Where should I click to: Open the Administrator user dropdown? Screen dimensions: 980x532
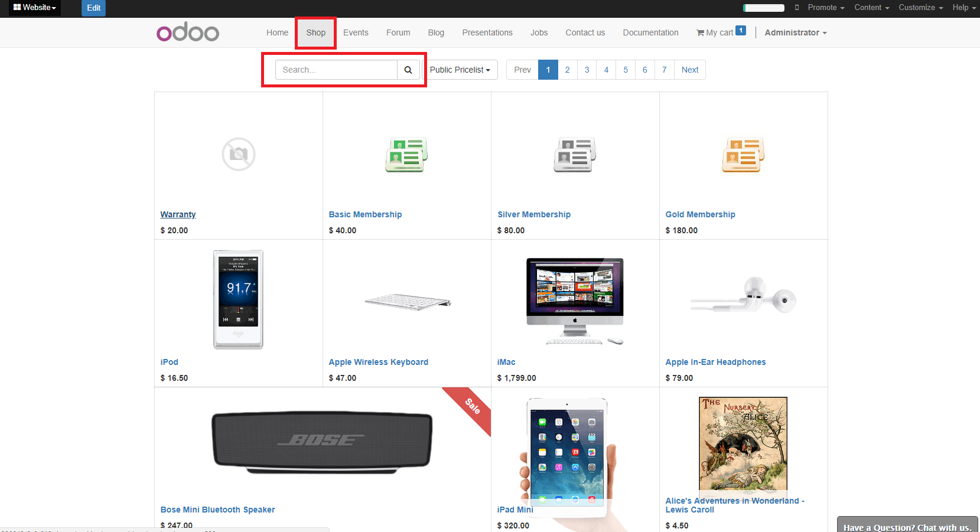click(795, 32)
